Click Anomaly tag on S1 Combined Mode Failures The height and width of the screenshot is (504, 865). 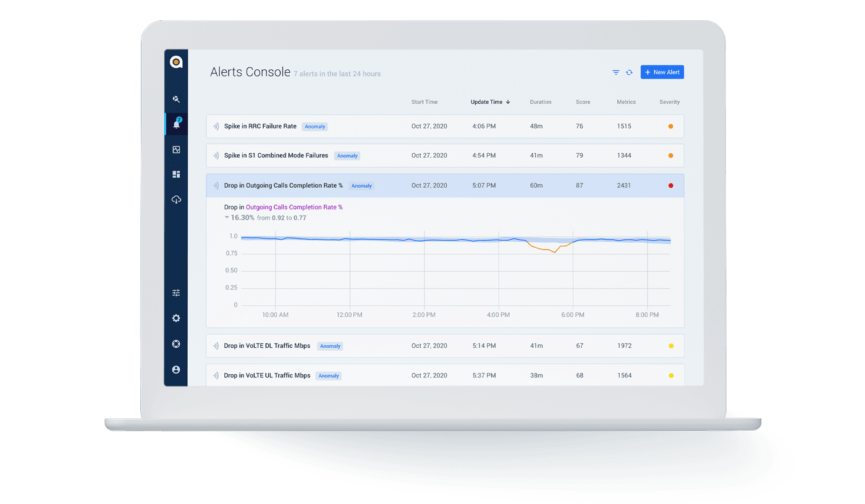pyautogui.click(x=347, y=156)
